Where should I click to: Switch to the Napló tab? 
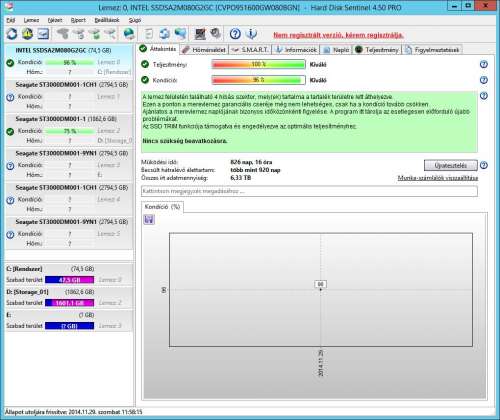tap(336, 50)
